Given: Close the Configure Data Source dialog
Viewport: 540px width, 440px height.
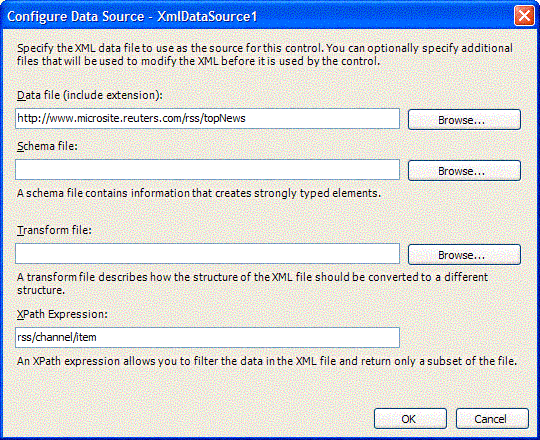Looking at the screenshot, I should (524, 16).
